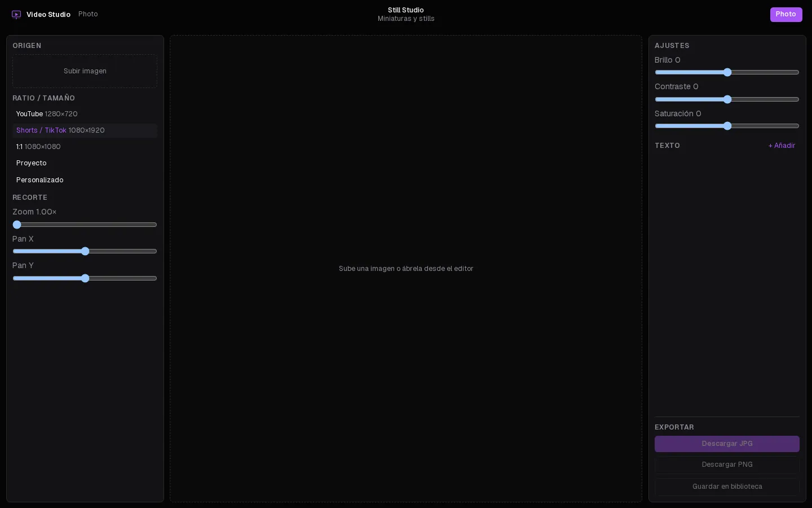812x508 pixels.
Task: Switch to the Photo tab in header
Action: click(x=88, y=14)
